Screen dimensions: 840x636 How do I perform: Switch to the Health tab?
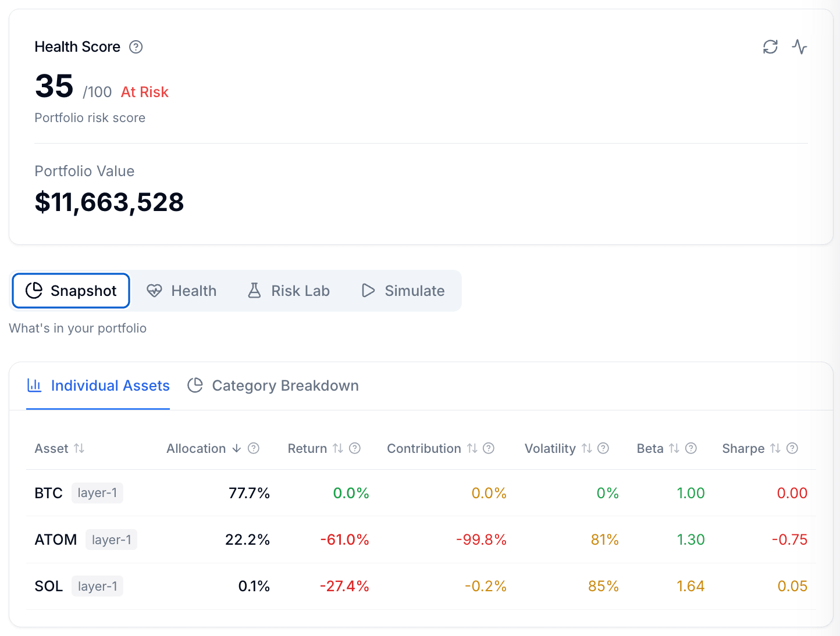[181, 291]
